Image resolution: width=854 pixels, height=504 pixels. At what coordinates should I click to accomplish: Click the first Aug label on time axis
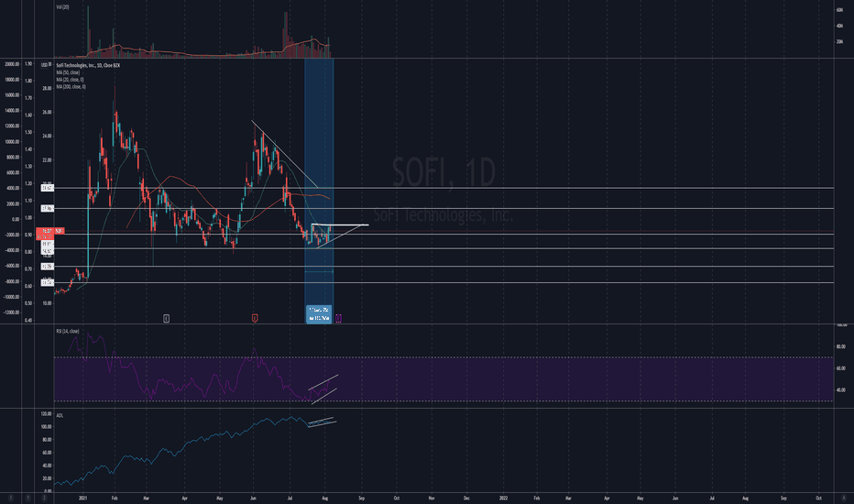pyautogui.click(x=325, y=498)
